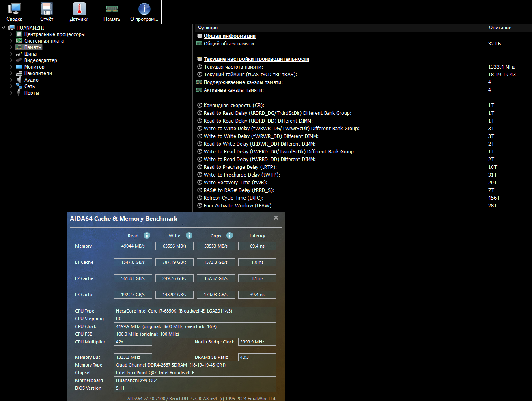Viewport: 532px width, 401px height.
Task: Expand the Накопители tree node
Action: (11, 73)
